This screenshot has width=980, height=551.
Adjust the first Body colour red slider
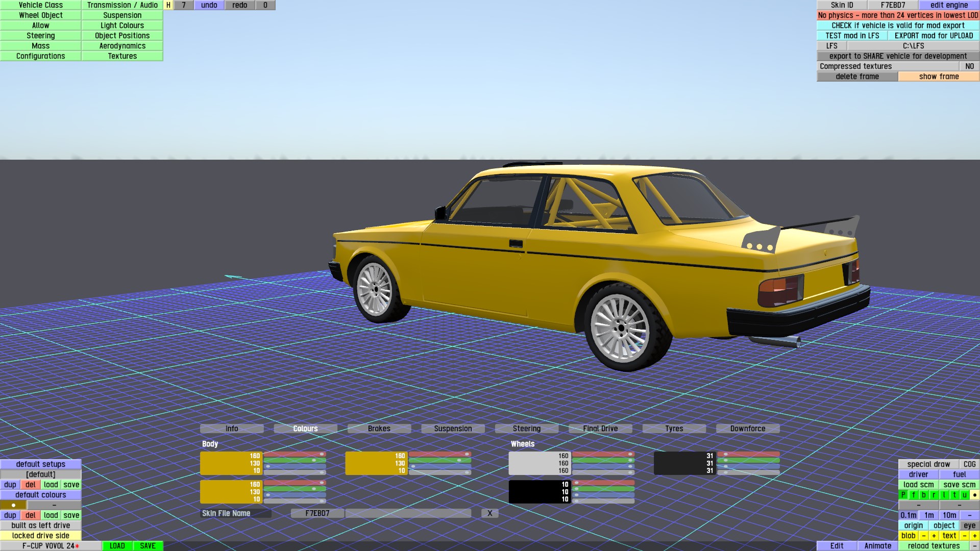click(x=295, y=454)
